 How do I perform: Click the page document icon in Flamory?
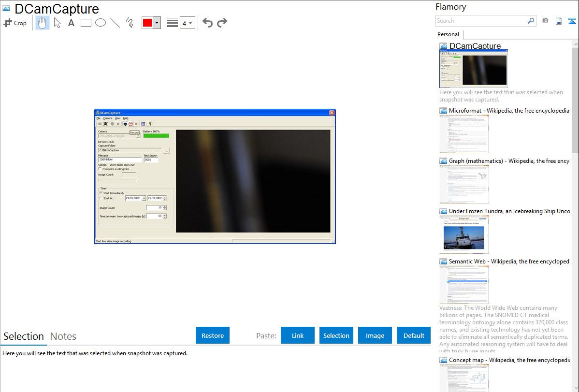point(559,21)
